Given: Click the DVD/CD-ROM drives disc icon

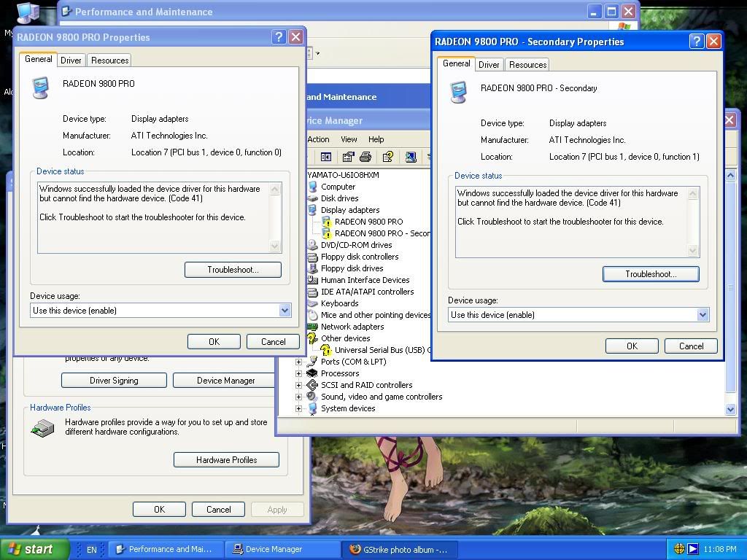Looking at the screenshot, I should (x=312, y=245).
